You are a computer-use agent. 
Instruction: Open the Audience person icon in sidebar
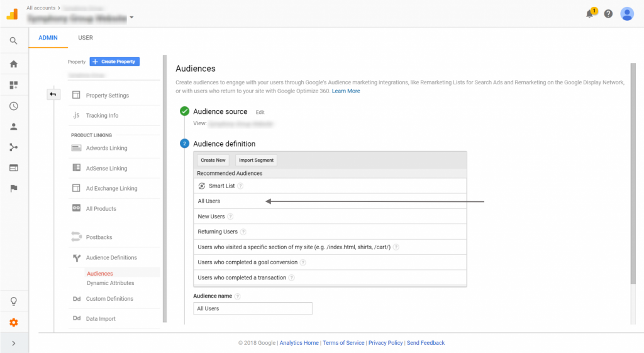tap(13, 126)
